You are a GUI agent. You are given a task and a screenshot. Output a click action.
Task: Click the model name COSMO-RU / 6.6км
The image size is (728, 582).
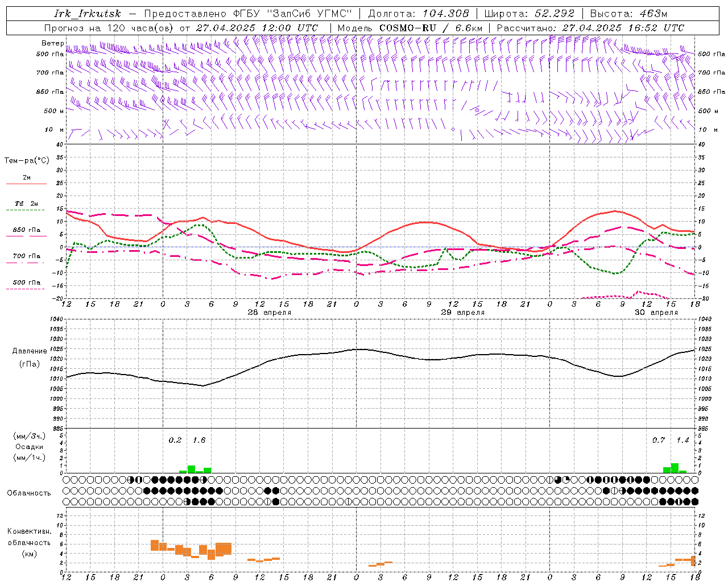click(431, 28)
